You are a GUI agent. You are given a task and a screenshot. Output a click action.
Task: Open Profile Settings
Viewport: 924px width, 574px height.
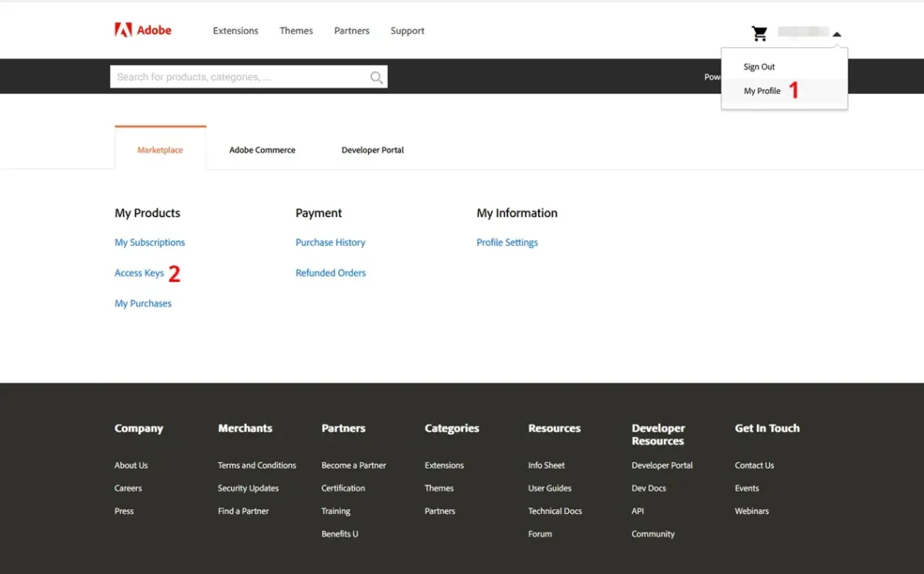coord(507,242)
